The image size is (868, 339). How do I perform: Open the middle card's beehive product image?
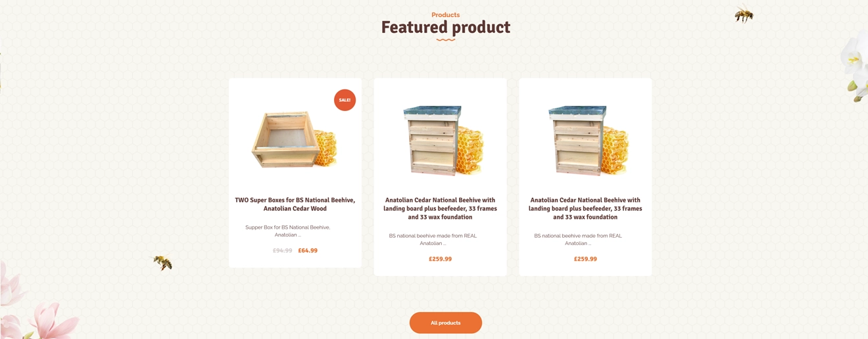pyautogui.click(x=441, y=141)
